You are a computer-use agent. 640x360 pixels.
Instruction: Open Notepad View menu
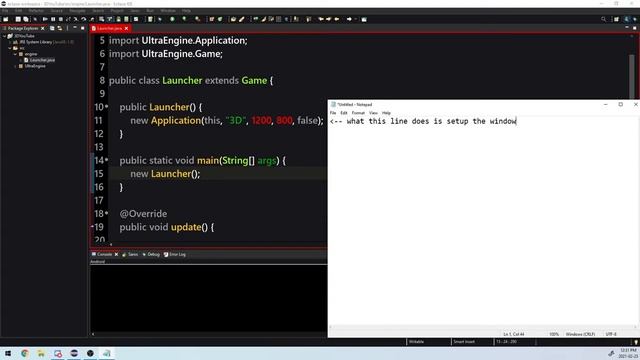coord(373,113)
